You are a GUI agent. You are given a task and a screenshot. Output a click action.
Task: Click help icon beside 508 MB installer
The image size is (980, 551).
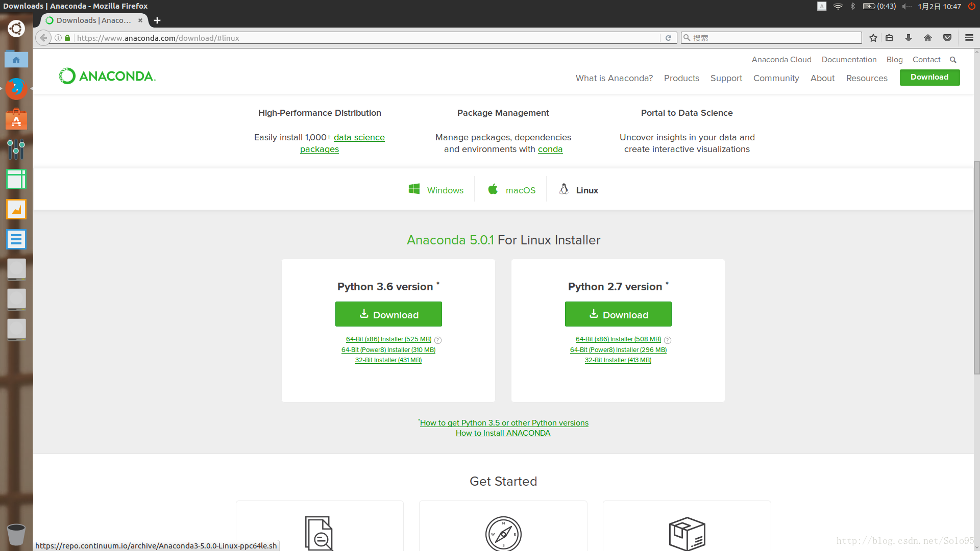pos(668,340)
